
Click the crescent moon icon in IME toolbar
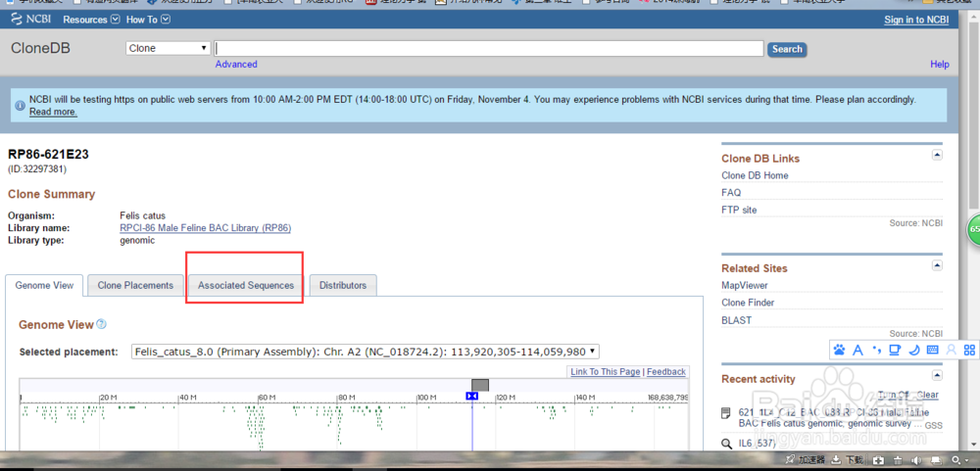tap(913, 351)
